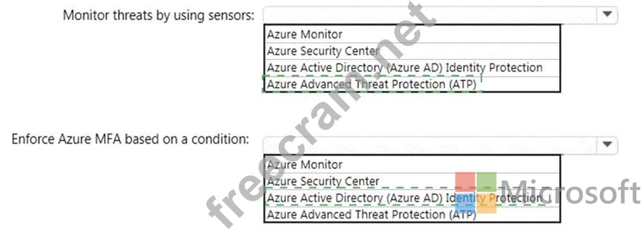The height and width of the screenshot is (232, 644).
Task: Open the Enforce Azure MFA dropdown arrow
Action: [x=607, y=144]
